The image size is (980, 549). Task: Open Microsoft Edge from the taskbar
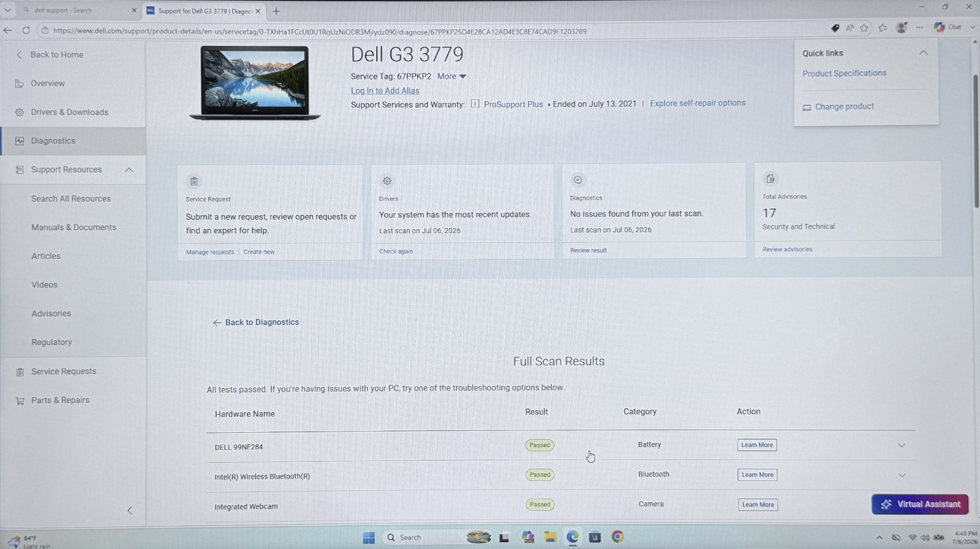[x=572, y=537]
